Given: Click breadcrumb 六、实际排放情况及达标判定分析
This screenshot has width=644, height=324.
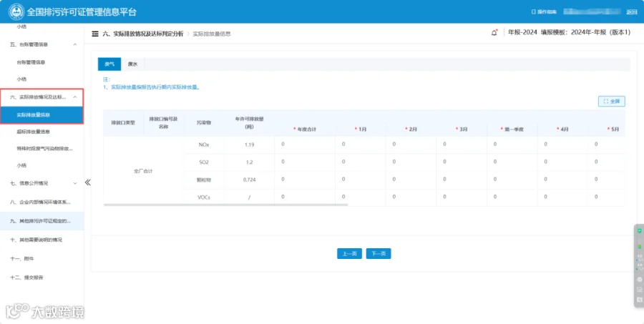Looking at the screenshot, I should (x=143, y=34).
